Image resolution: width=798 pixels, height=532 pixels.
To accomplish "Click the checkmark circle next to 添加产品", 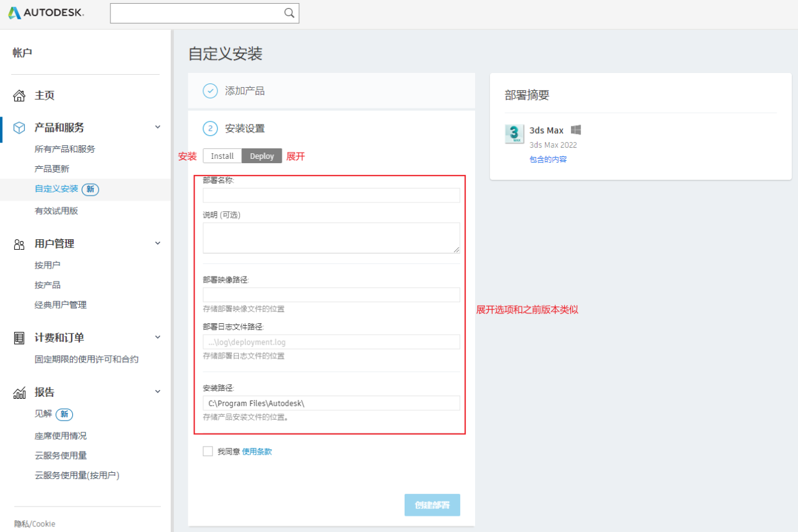I will pyautogui.click(x=210, y=91).
